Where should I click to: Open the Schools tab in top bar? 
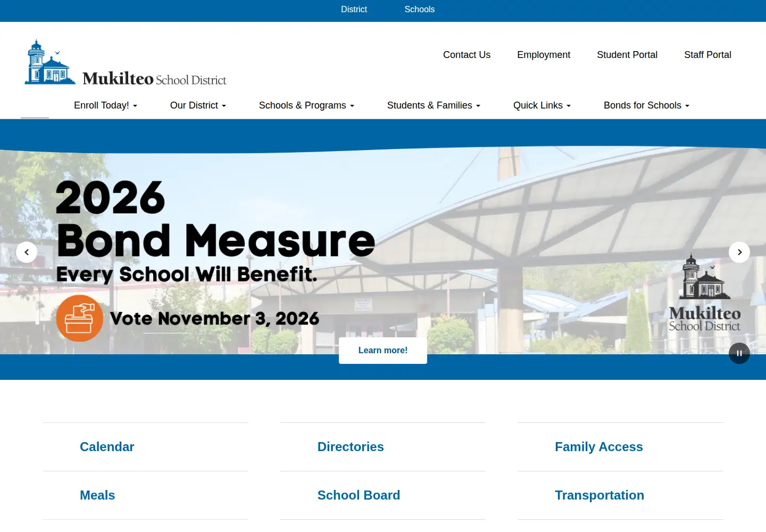click(420, 10)
